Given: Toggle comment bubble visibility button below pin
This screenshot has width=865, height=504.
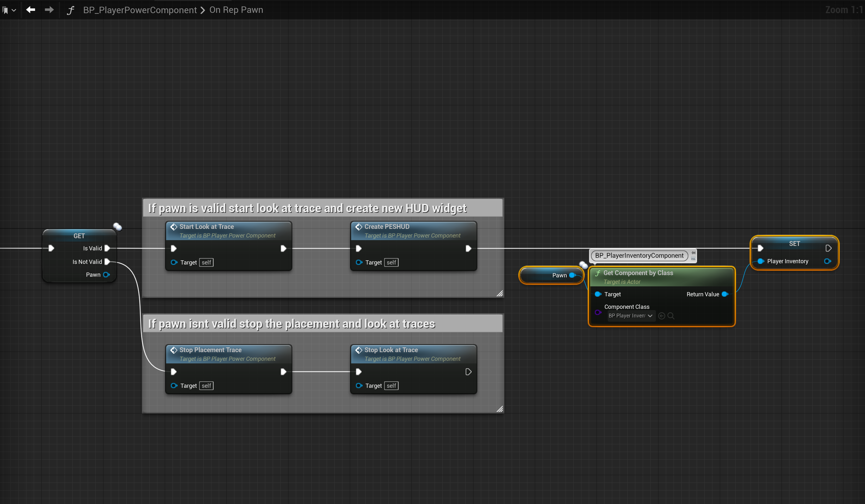Looking at the screenshot, I should point(693,259).
